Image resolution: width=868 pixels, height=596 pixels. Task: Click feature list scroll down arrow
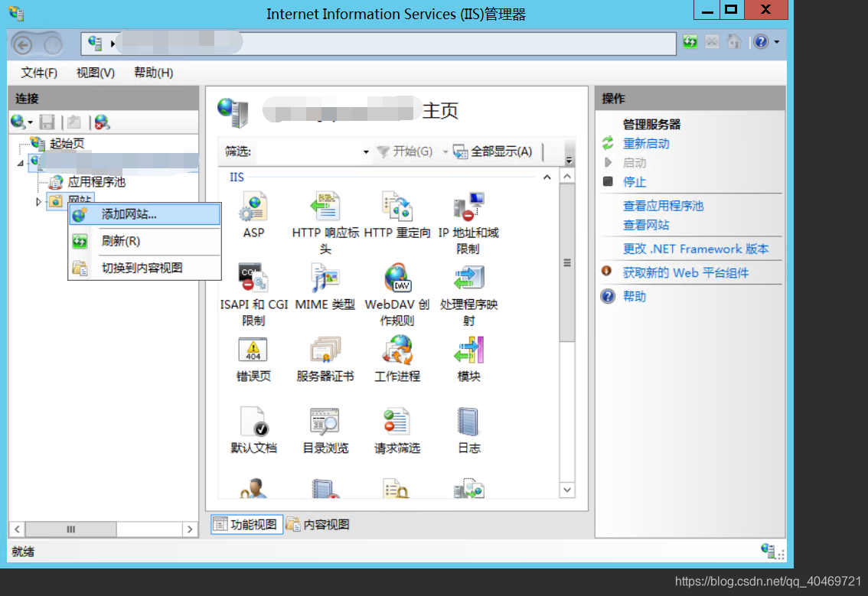567,490
